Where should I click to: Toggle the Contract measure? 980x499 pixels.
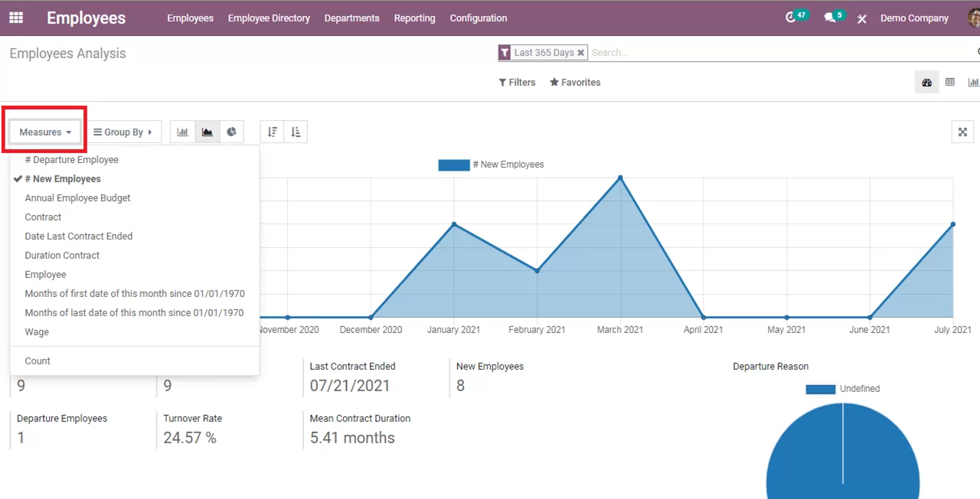(135, 217)
